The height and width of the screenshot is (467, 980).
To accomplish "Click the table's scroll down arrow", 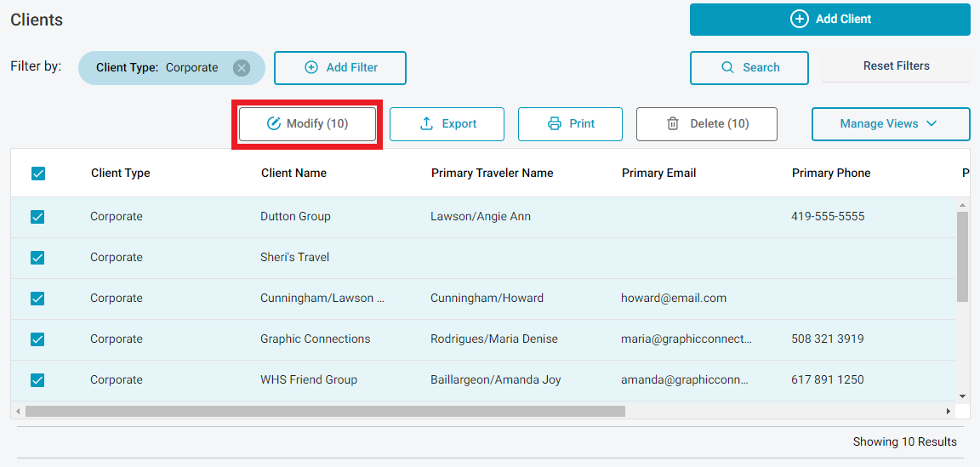I will pos(962,396).
